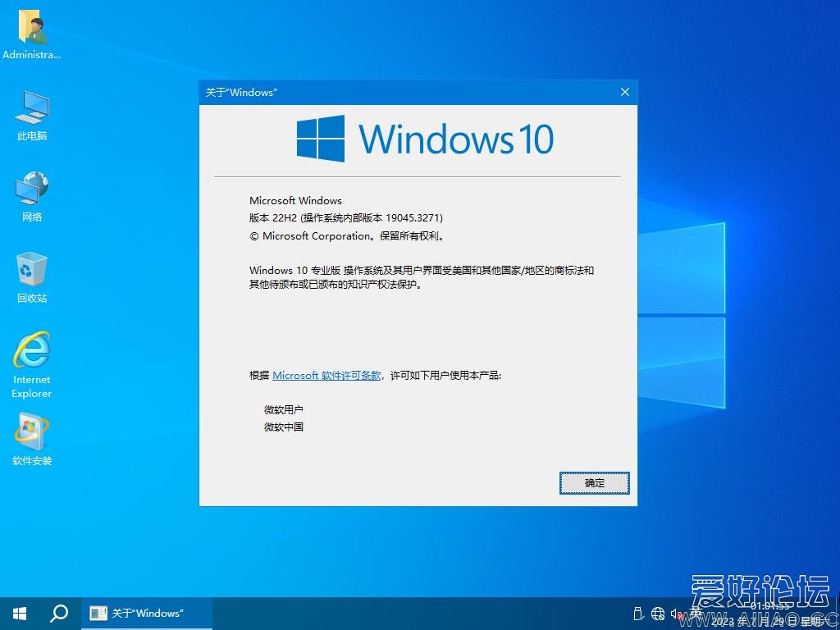The height and width of the screenshot is (630, 840).
Task: Open the Microsoft 软件许可条款 link
Action: 326,375
